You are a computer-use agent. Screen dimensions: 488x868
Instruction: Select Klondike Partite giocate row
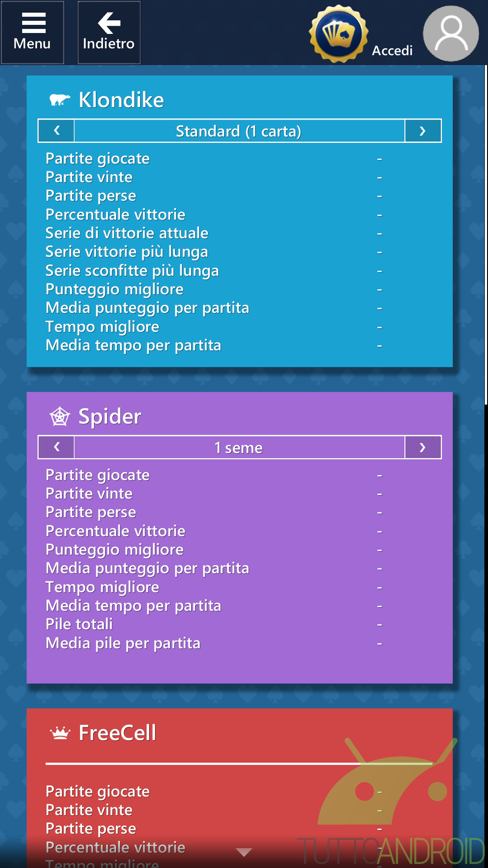point(215,159)
